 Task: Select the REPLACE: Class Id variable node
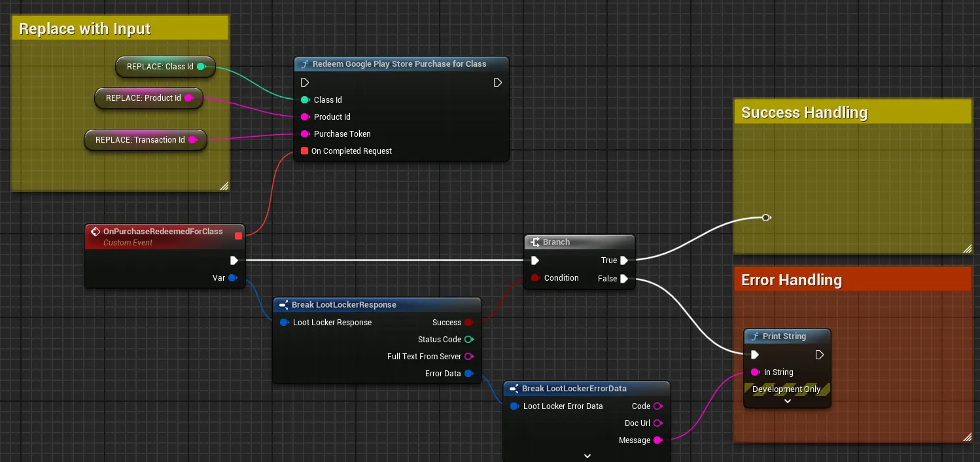click(x=166, y=67)
